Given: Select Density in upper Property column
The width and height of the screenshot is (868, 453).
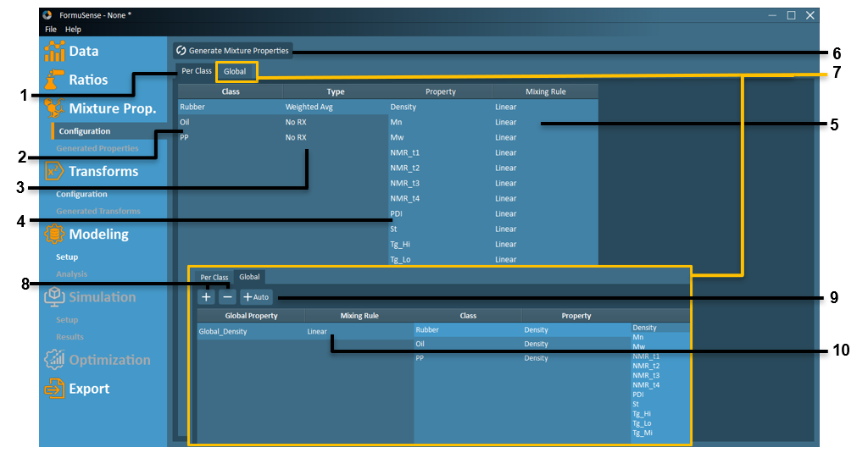Looking at the screenshot, I should coord(441,107).
